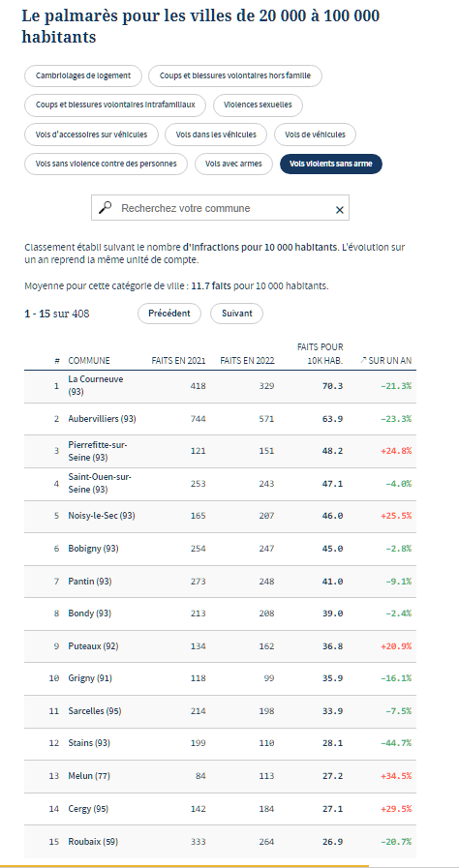Click the COMMUNE column header
This screenshot has height=868, width=459.
pyautogui.click(x=89, y=360)
